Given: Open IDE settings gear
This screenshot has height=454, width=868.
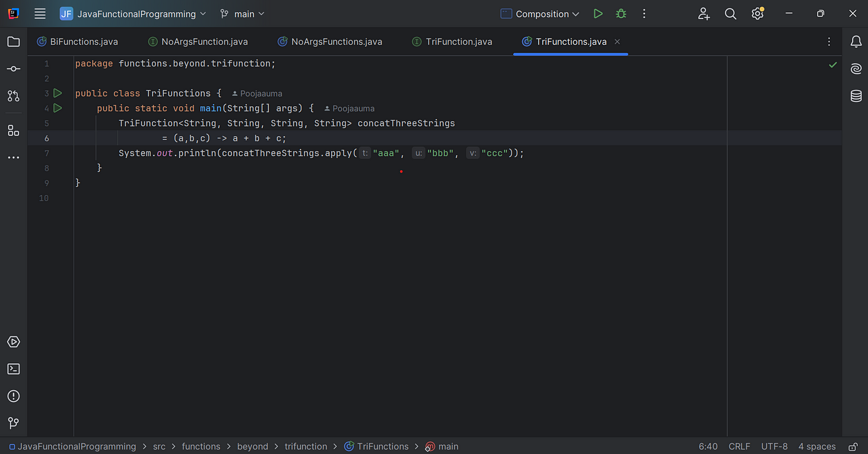Looking at the screenshot, I should point(757,13).
